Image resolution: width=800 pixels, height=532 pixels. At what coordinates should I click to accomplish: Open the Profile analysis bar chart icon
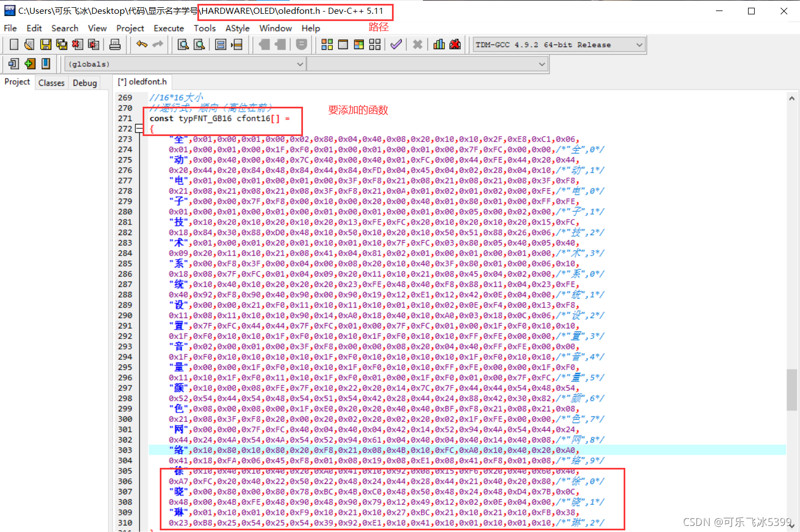tap(439, 45)
